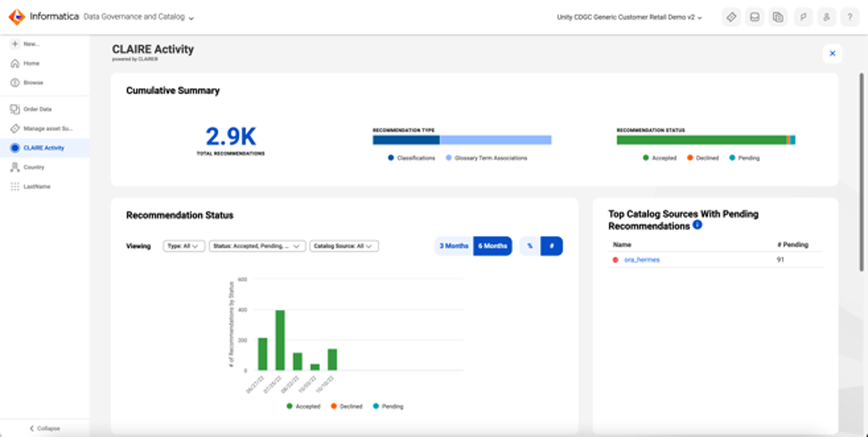Click info icon beside Top Catalog Sources title

point(697,225)
